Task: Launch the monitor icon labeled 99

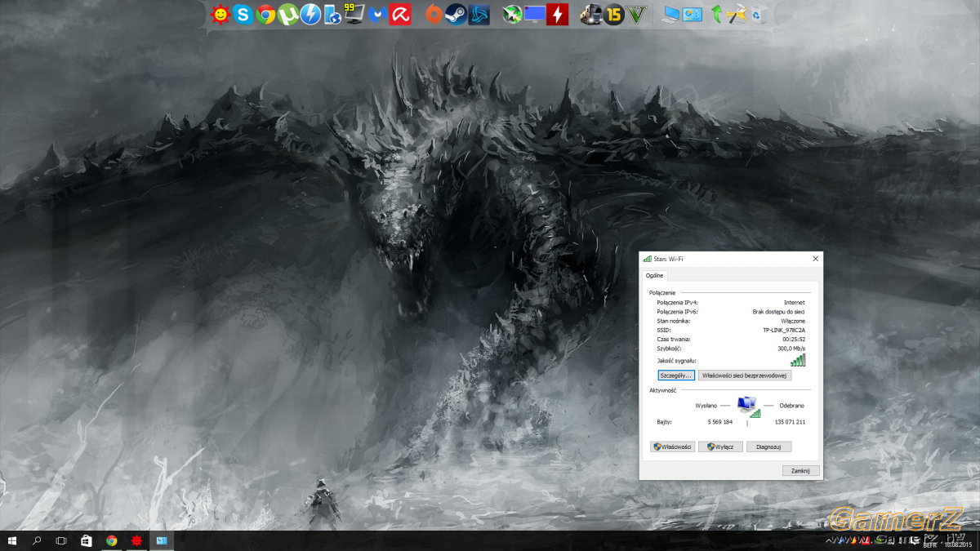Action: [354, 13]
